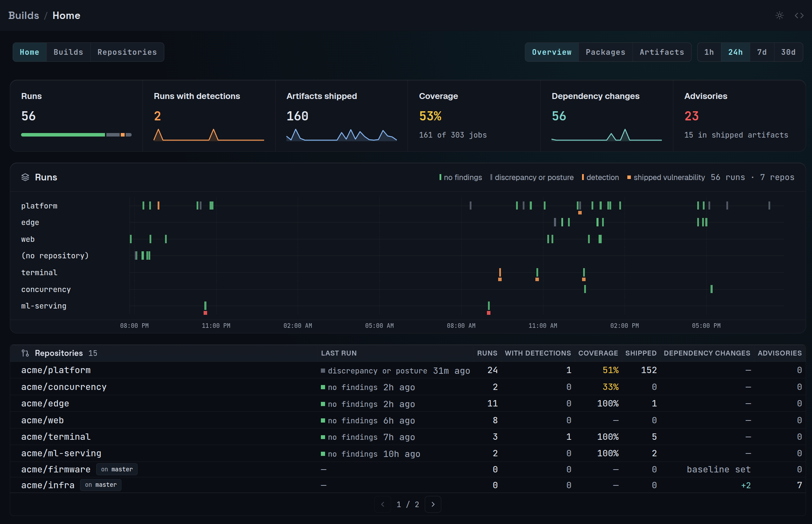Screen dimensions: 812x524
Task: Click the LAST RUN column header
Action: [x=339, y=353]
